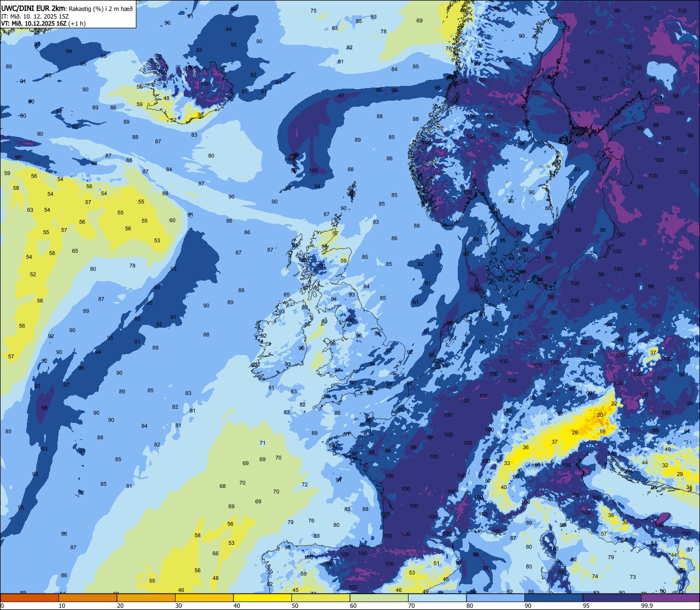Click the pale green 60–70 legend swatch
Viewport: 700px width, 610px height.
[379, 597]
